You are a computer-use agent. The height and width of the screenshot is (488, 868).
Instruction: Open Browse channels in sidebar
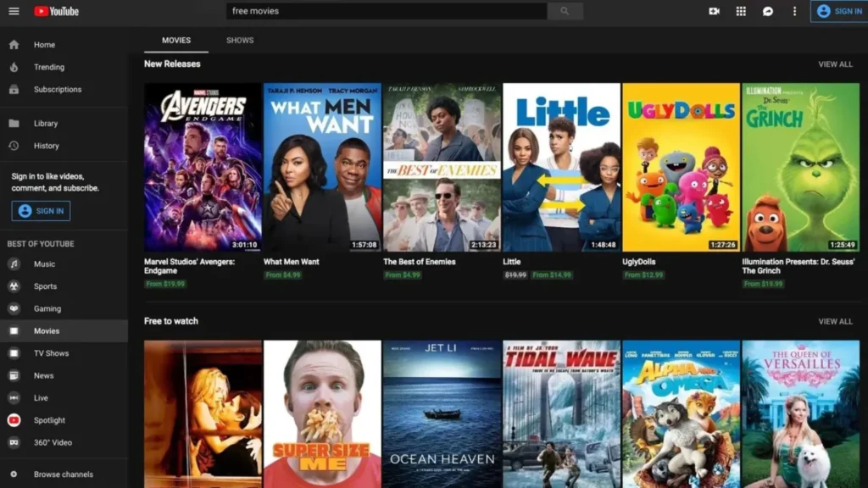[x=63, y=474]
